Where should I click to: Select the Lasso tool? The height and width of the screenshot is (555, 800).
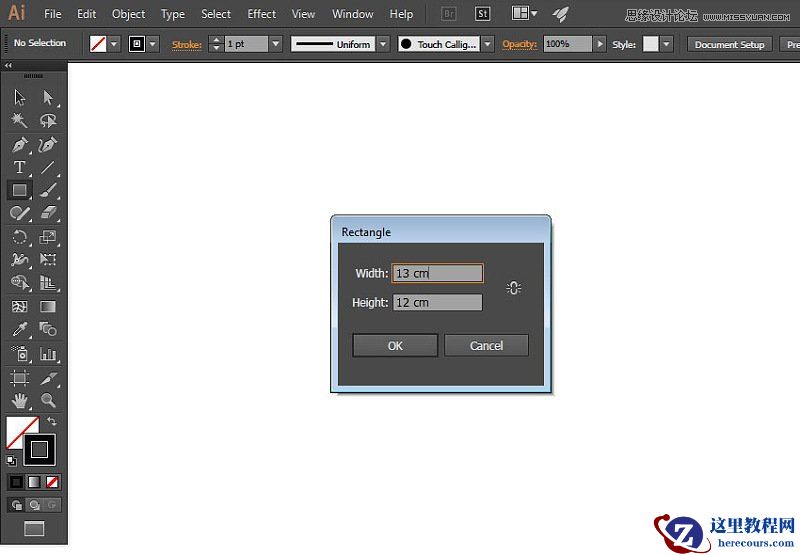tap(48, 120)
